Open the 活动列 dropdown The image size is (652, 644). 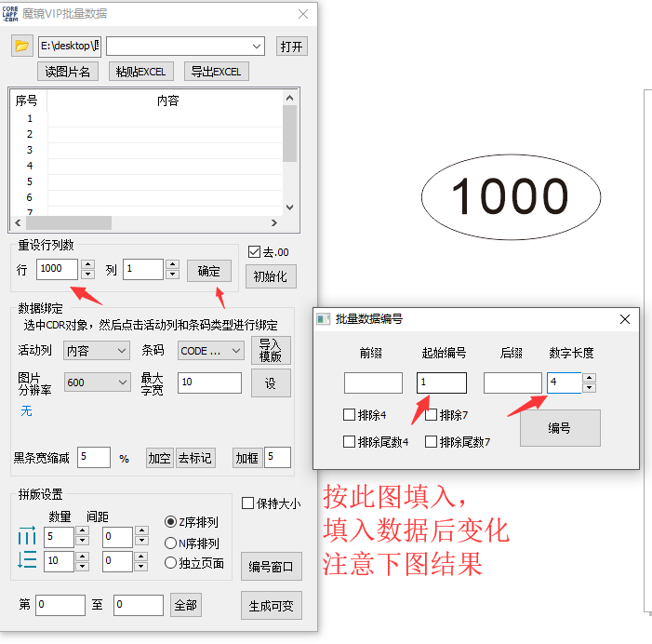tap(97, 351)
